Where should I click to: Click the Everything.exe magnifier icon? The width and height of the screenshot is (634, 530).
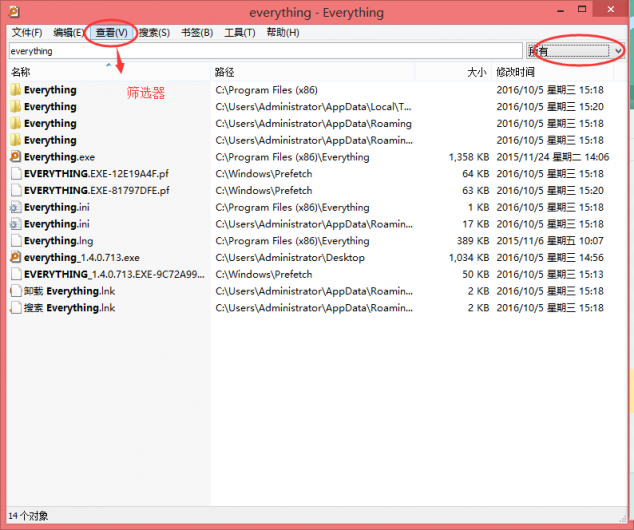[15, 157]
